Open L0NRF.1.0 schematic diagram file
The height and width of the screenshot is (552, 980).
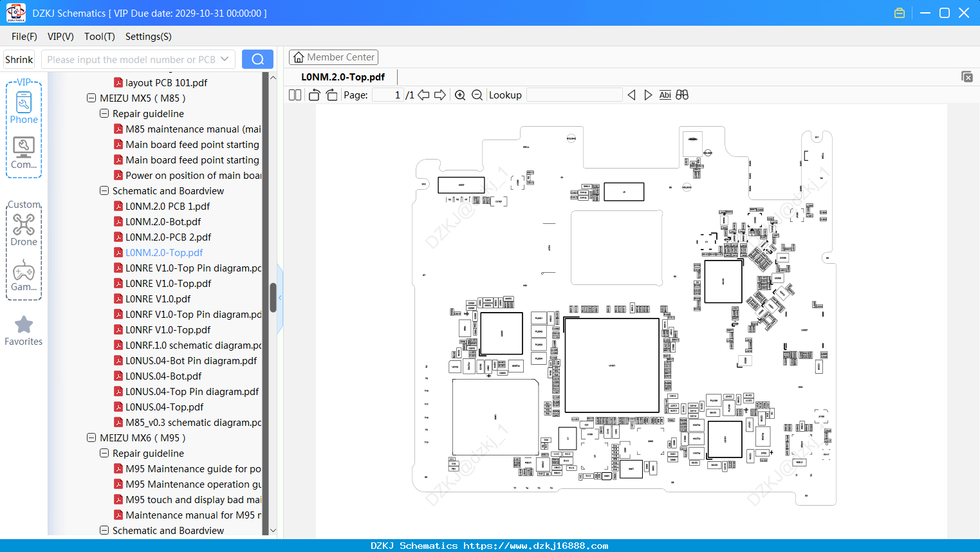[187, 345]
